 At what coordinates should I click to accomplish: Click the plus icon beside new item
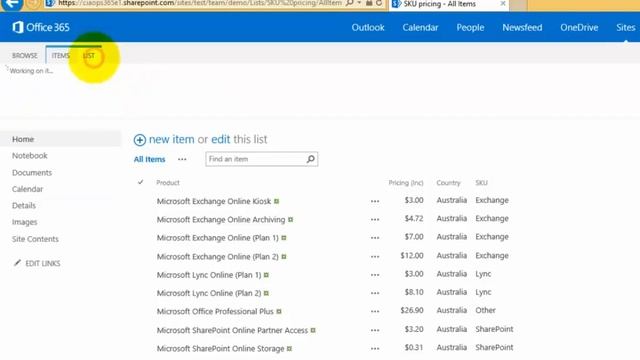point(140,140)
